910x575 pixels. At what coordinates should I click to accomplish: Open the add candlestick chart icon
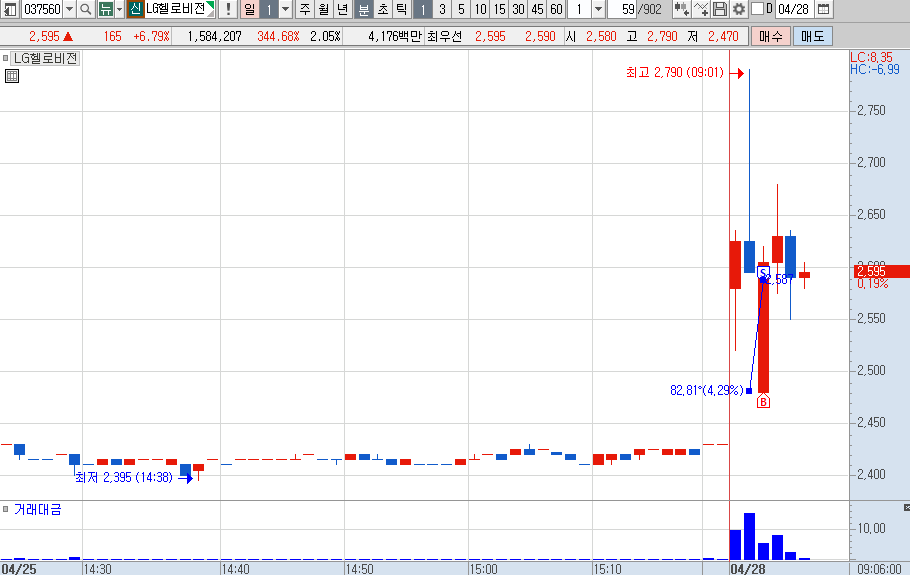682,9
